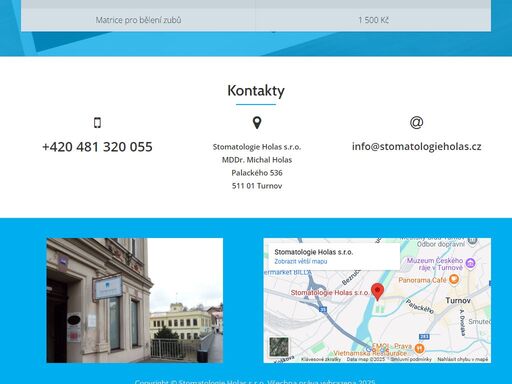Open the Panorama Café map icon
This screenshot has width=512, height=384.
(454, 279)
